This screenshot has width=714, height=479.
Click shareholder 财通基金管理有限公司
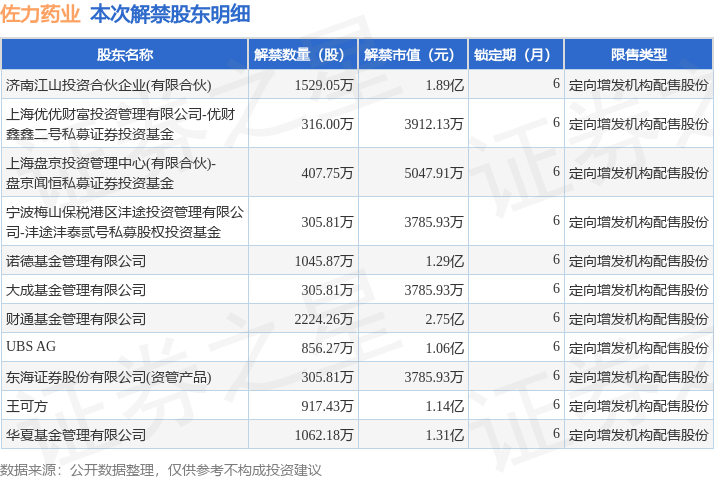[76, 319]
